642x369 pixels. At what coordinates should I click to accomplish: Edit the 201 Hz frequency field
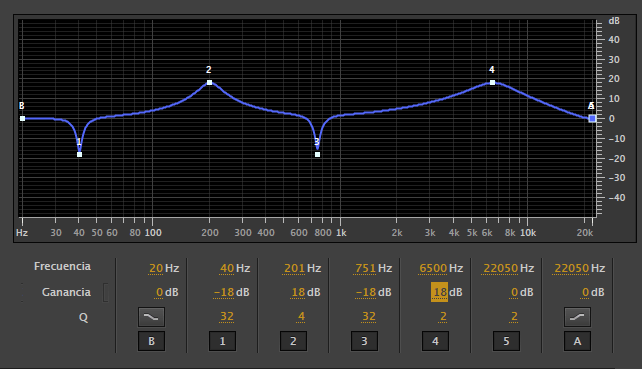294,268
